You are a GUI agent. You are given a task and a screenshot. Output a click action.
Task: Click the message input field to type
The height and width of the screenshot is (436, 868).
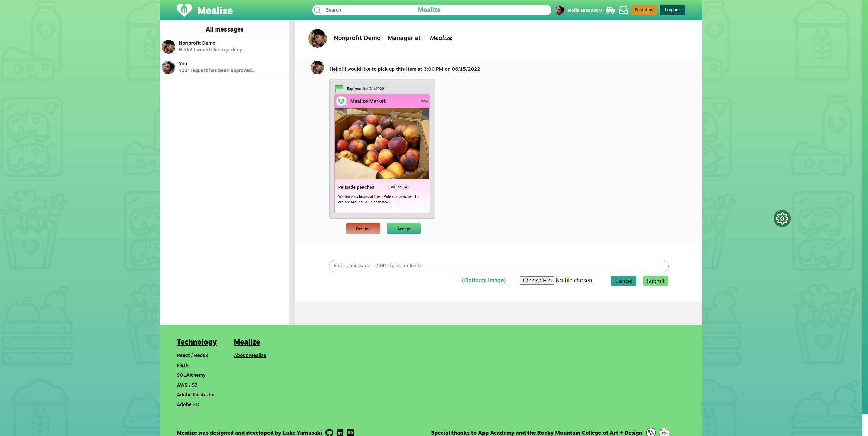[x=498, y=265]
